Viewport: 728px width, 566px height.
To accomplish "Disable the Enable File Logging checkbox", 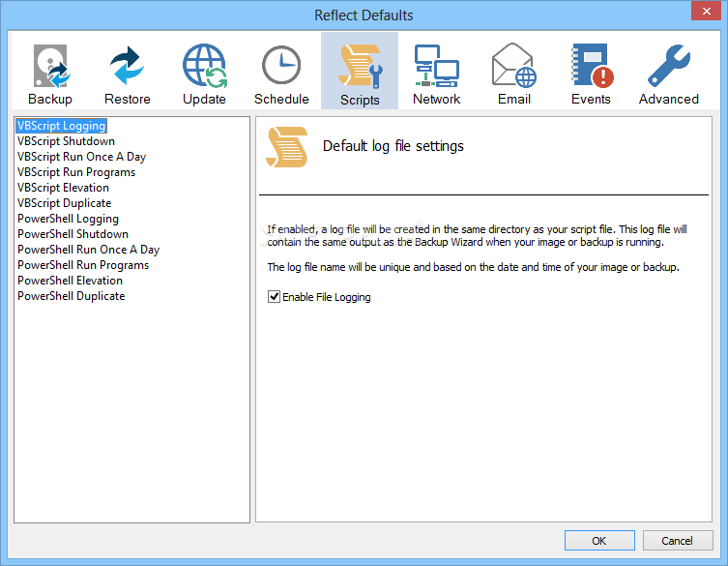I will pyautogui.click(x=274, y=296).
